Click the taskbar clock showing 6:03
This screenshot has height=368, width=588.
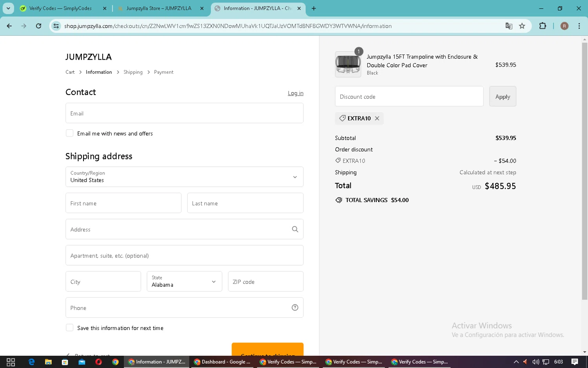[x=559, y=362]
